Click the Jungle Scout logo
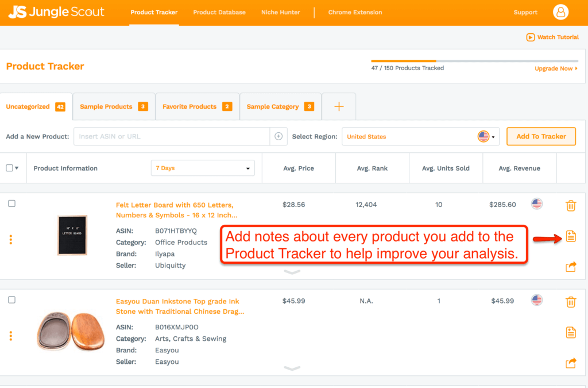 click(56, 12)
